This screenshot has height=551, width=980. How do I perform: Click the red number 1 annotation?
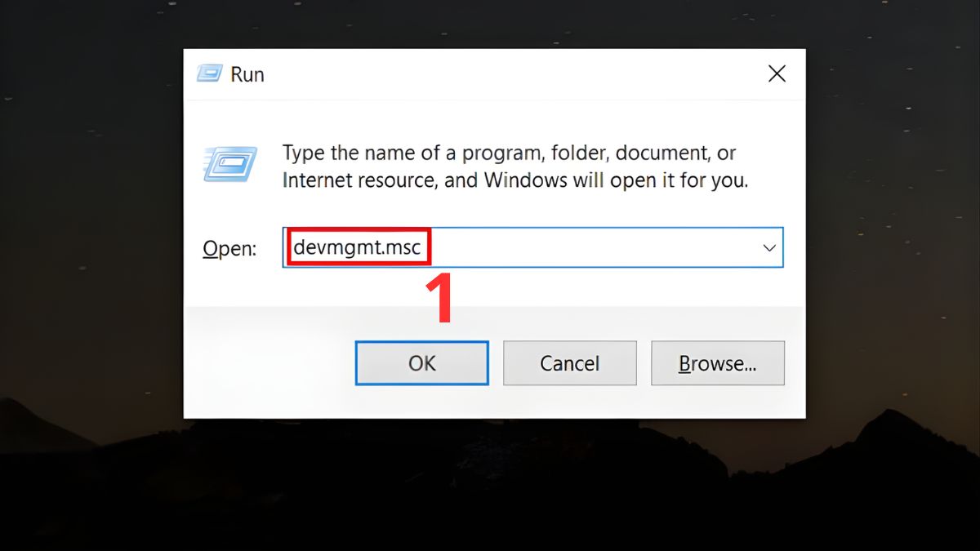coord(440,298)
